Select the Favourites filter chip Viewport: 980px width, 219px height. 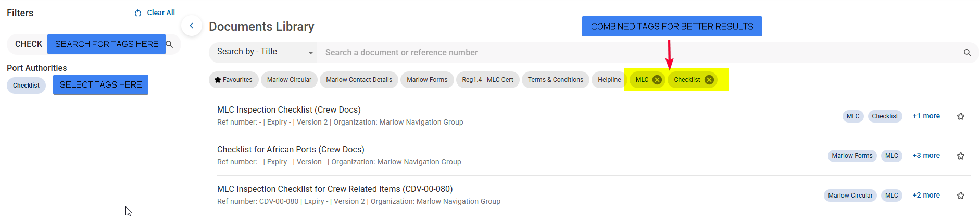(233, 80)
